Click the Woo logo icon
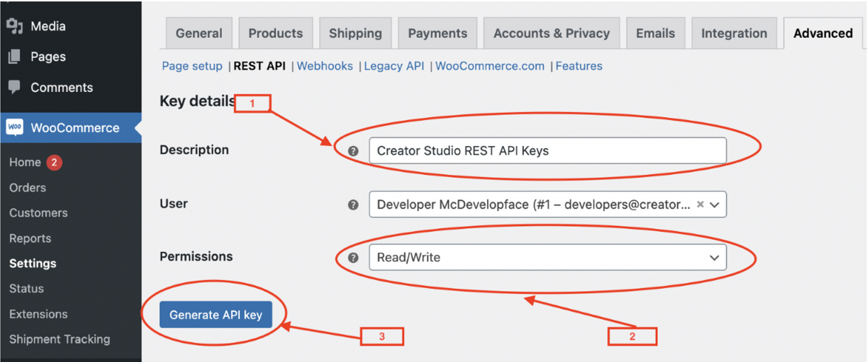Viewport: 868px width, 362px height. pos(14,127)
